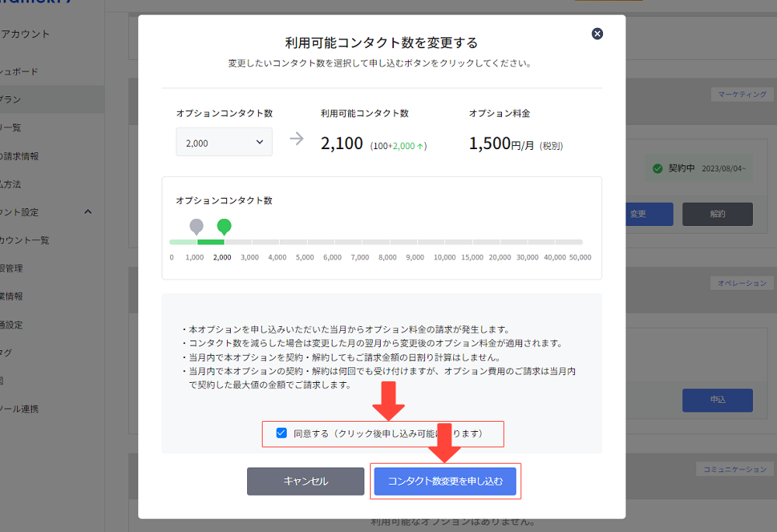The height and width of the screenshot is (532, 777).
Task: Select 50,000 on the contact slider scale
Action: [580, 258]
